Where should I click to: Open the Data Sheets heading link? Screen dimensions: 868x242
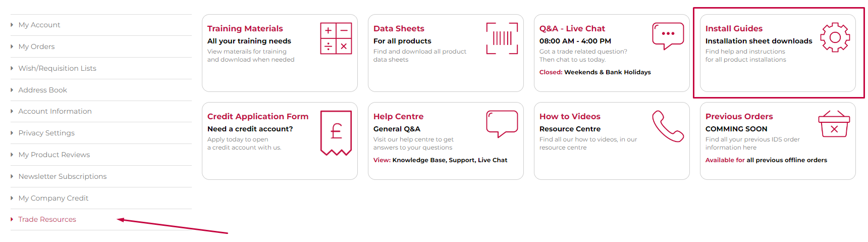pyautogui.click(x=399, y=29)
